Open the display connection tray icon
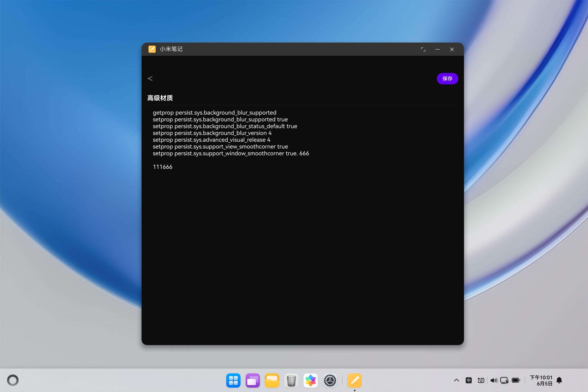The width and height of the screenshot is (588, 392). 504,380
